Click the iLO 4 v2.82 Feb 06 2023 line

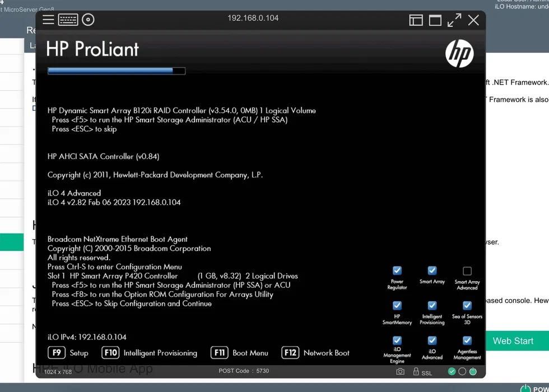(x=114, y=202)
